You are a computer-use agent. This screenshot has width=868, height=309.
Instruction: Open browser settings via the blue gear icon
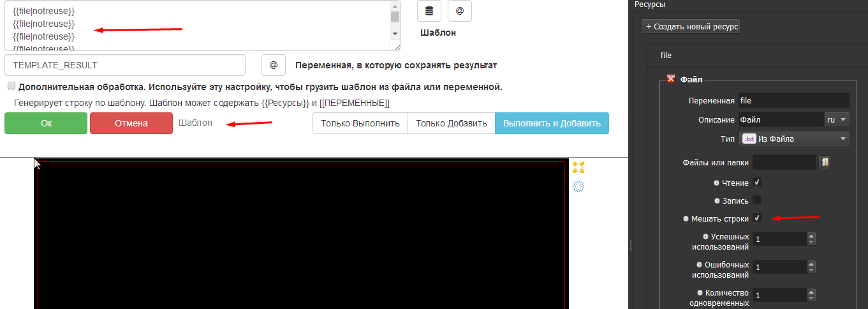point(578,186)
